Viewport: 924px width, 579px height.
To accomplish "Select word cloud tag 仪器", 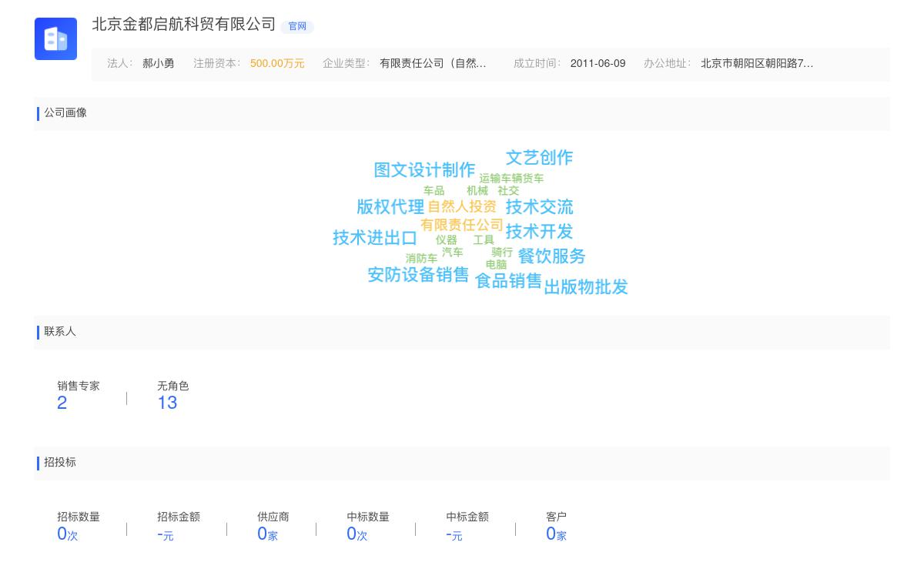I will coord(447,240).
